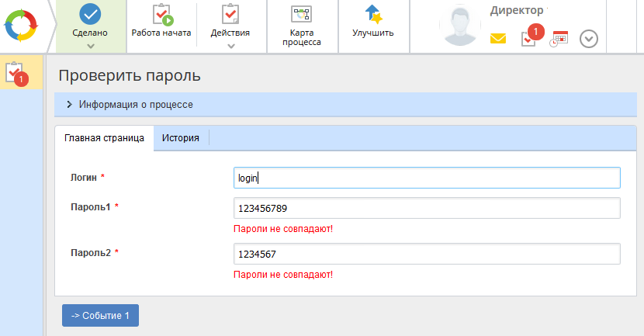Image resolution: width=644 pixels, height=336 pixels.
Task: Switch to the История tab
Action: tap(181, 138)
